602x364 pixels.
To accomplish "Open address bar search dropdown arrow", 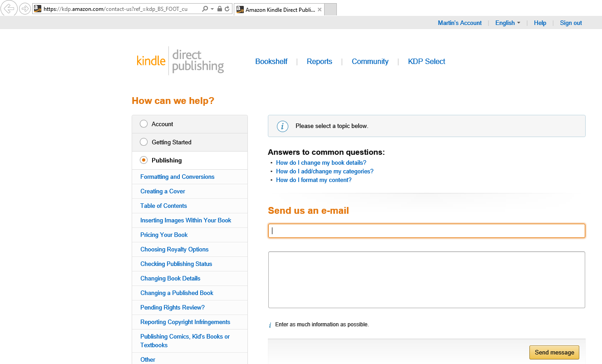I will [x=212, y=9].
